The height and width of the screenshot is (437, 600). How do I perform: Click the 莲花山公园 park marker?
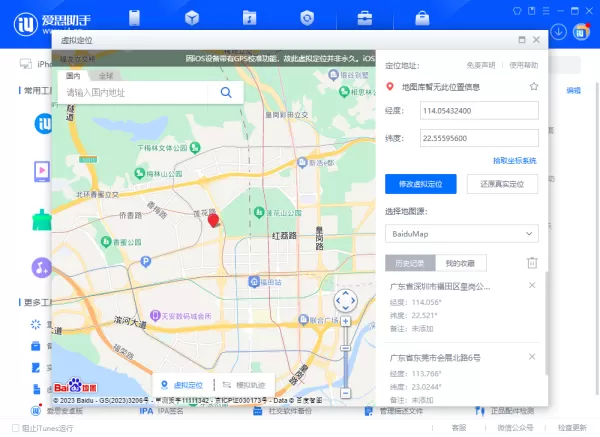[x=259, y=212]
